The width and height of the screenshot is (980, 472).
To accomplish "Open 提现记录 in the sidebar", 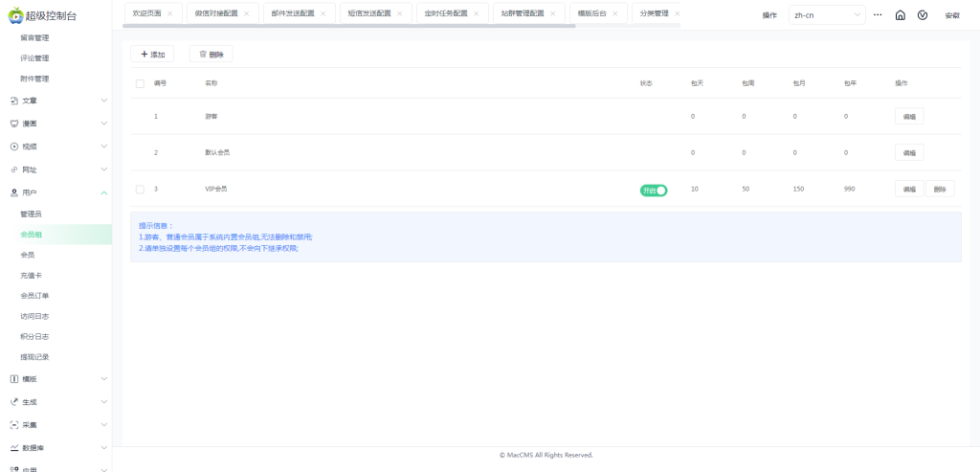I will point(35,358).
